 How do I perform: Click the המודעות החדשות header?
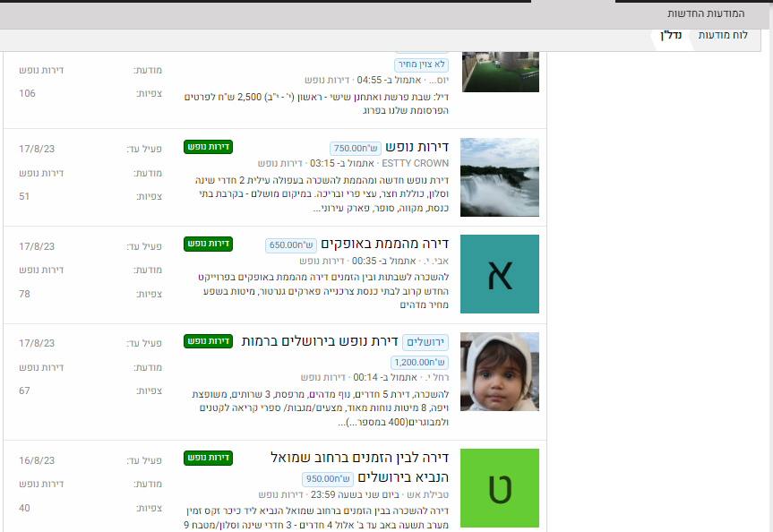[x=706, y=13]
